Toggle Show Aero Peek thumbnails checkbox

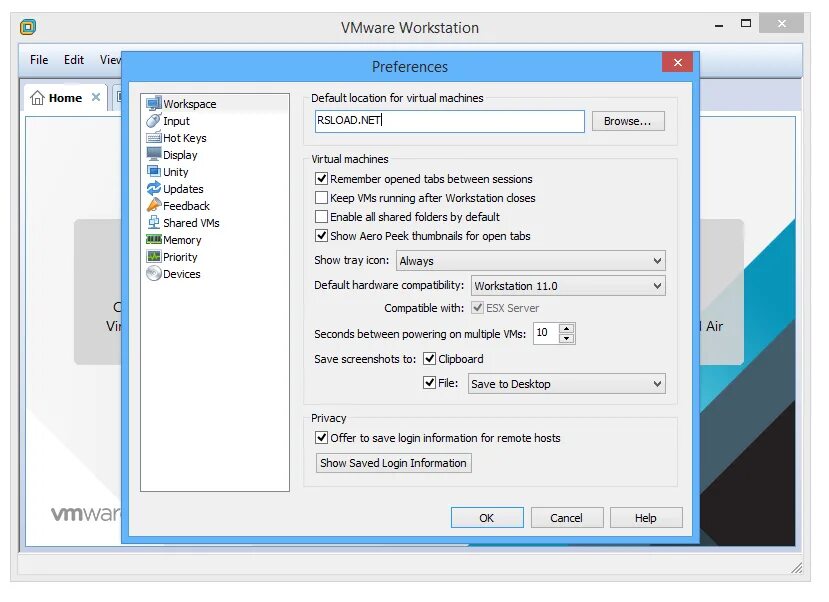[321, 236]
